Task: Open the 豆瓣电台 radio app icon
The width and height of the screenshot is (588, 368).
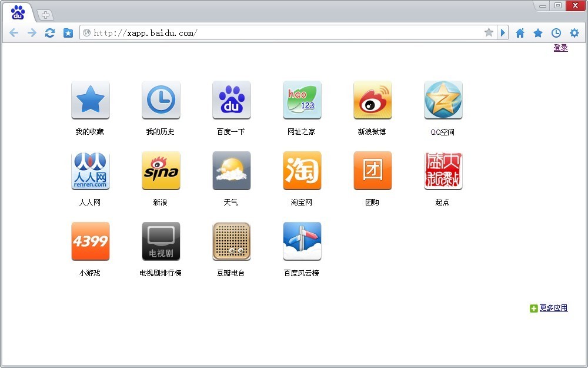Action: coord(231,241)
